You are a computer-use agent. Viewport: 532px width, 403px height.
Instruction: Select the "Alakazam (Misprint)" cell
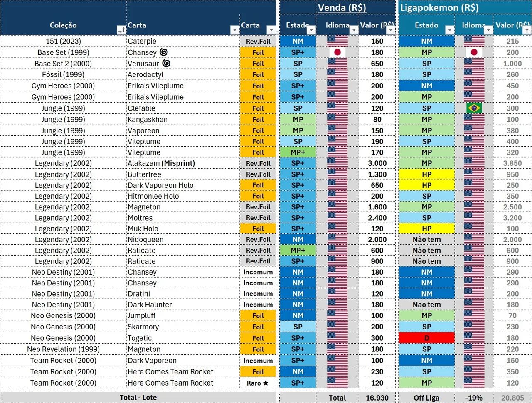pos(183,163)
